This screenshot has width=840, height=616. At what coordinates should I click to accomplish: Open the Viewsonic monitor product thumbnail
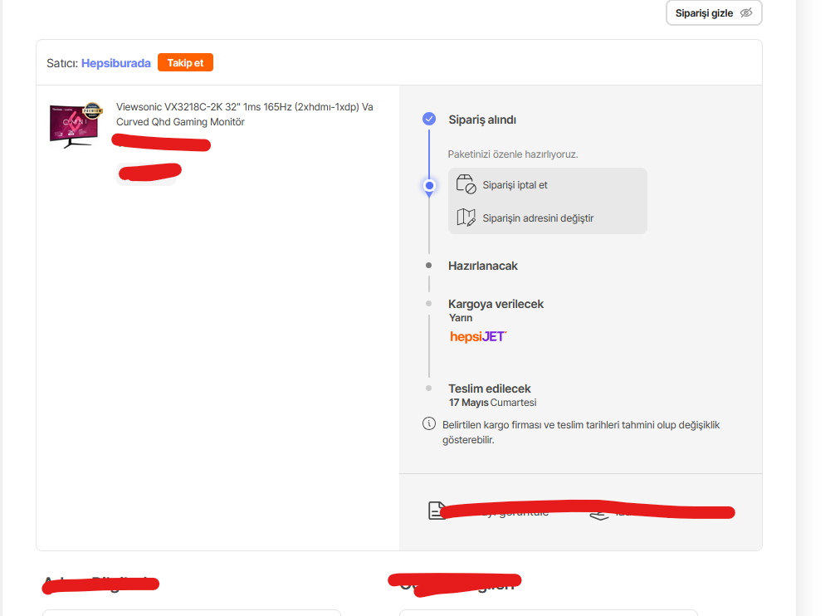(75, 125)
